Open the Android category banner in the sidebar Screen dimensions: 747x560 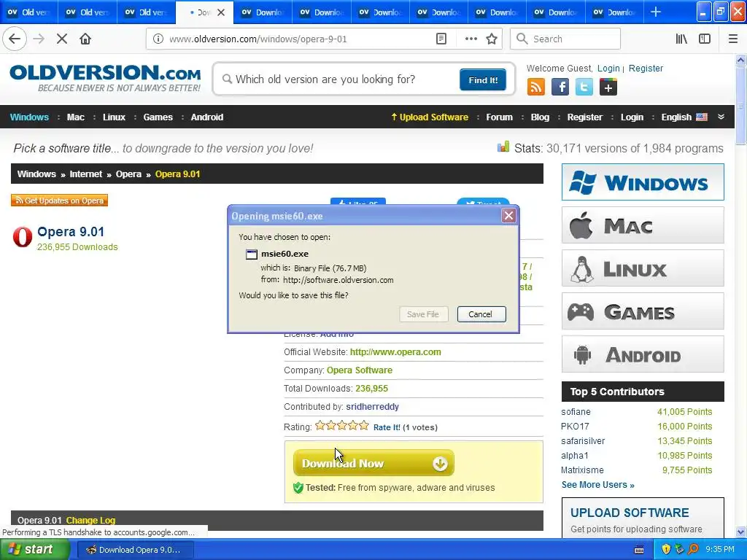click(x=643, y=354)
